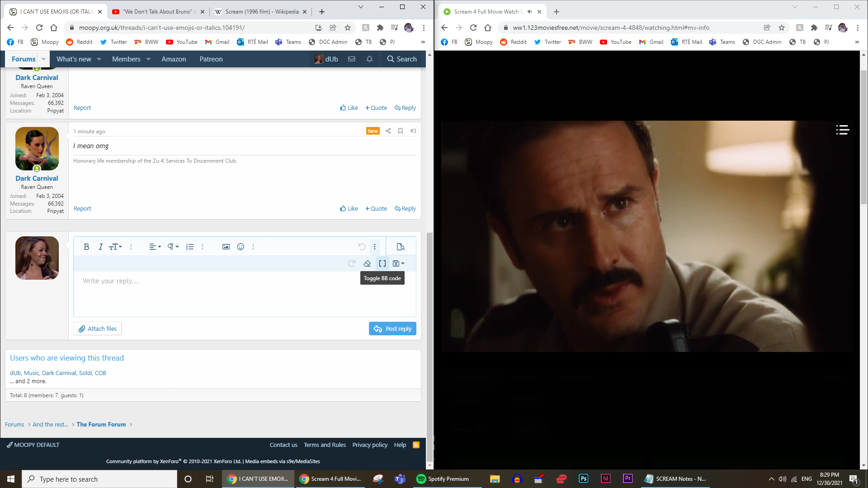Remove formatting with the eraser icon
This screenshot has height=488, width=868.
[367, 263]
